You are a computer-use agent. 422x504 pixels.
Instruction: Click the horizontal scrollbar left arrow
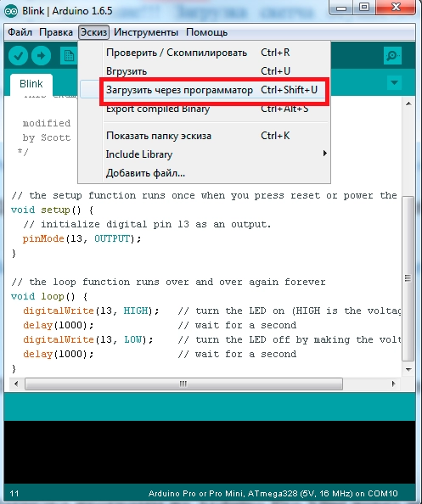pyautogui.click(x=16, y=384)
